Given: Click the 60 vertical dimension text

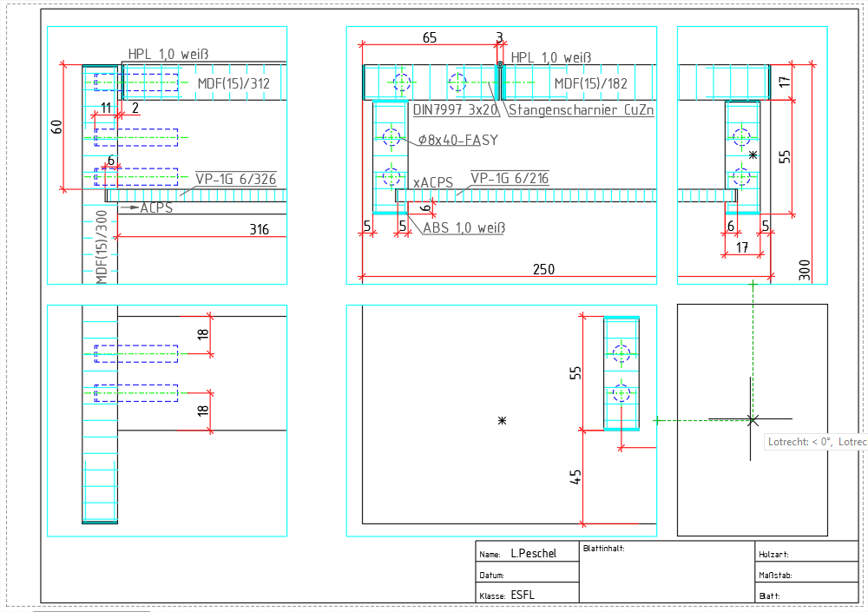Looking at the screenshot, I should tap(57, 127).
